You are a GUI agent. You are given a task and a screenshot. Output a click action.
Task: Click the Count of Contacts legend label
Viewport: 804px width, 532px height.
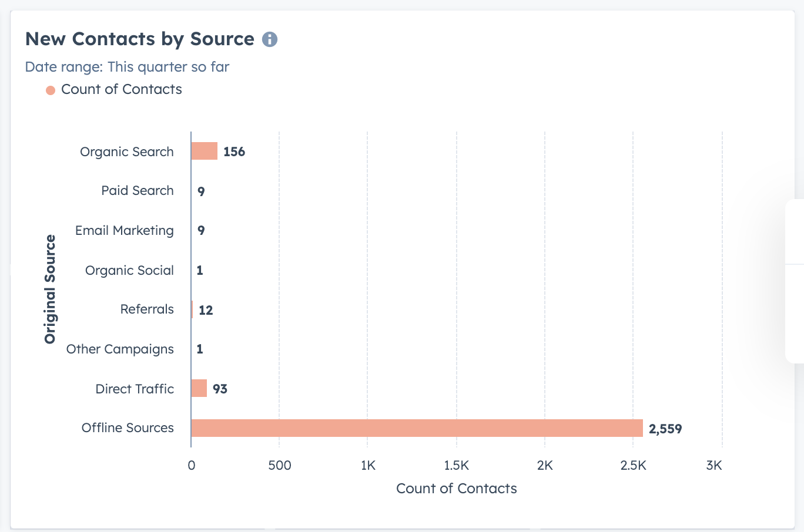pos(122,89)
